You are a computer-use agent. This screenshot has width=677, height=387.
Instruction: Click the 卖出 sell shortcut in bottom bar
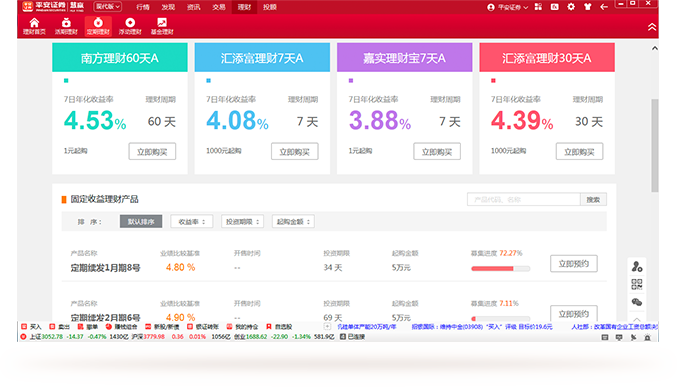[60, 327]
